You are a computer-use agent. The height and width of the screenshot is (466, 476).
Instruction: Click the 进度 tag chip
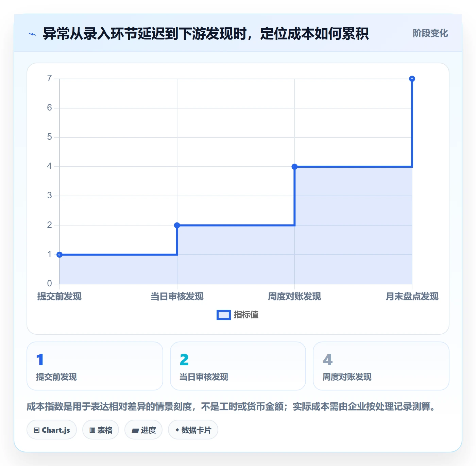point(143,430)
